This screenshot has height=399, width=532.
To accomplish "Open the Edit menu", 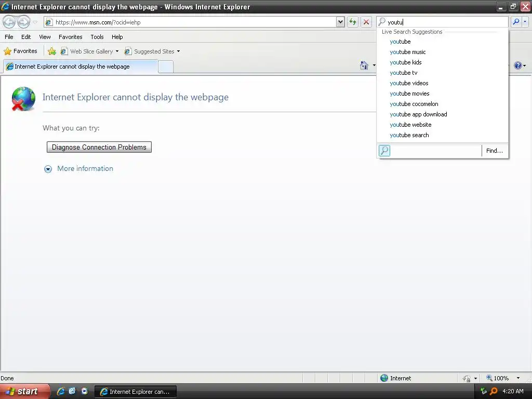I will (26, 37).
